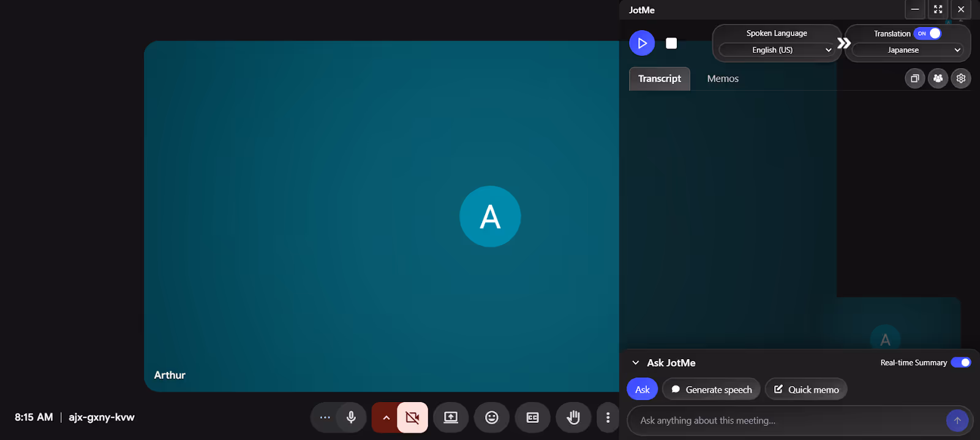Open the Spoken Language English (US) dropdown
Viewport: 980px width, 440px height.
(x=776, y=50)
